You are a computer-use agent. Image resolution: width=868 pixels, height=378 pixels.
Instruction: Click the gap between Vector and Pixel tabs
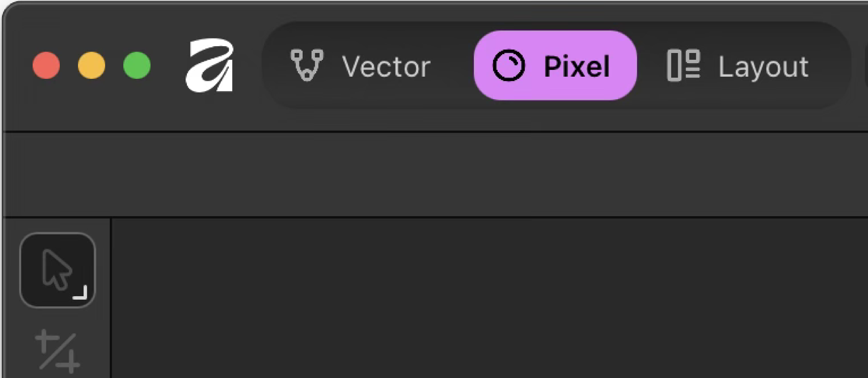click(x=452, y=66)
